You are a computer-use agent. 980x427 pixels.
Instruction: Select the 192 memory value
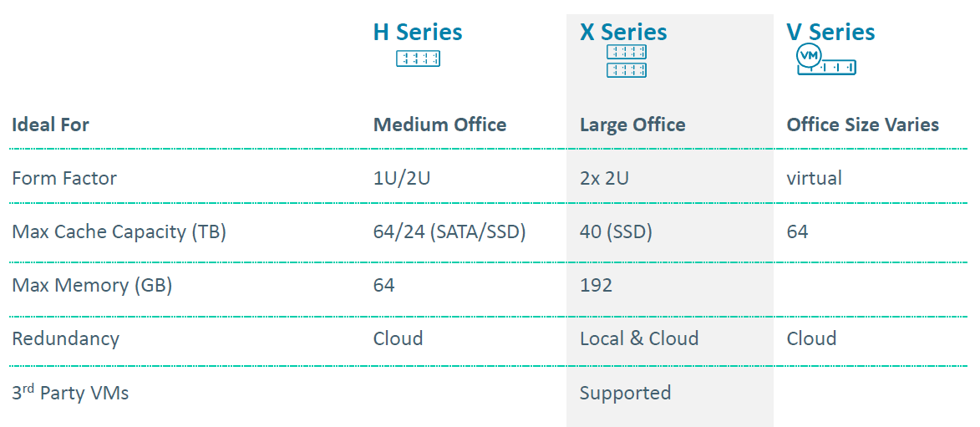tap(597, 286)
